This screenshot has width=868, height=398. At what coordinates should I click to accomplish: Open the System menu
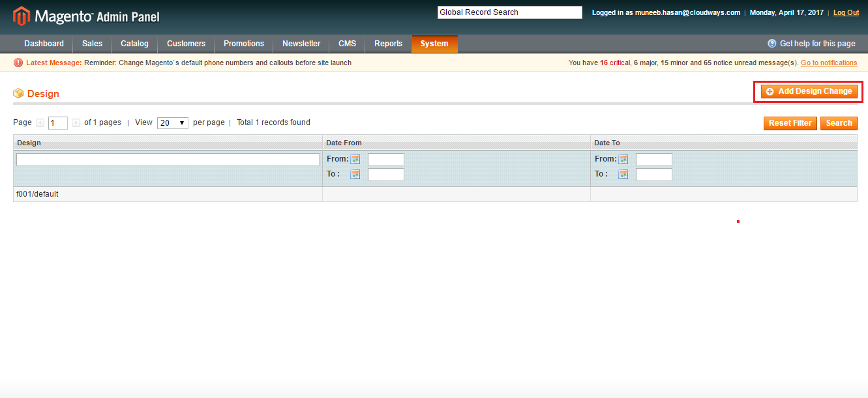click(434, 44)
